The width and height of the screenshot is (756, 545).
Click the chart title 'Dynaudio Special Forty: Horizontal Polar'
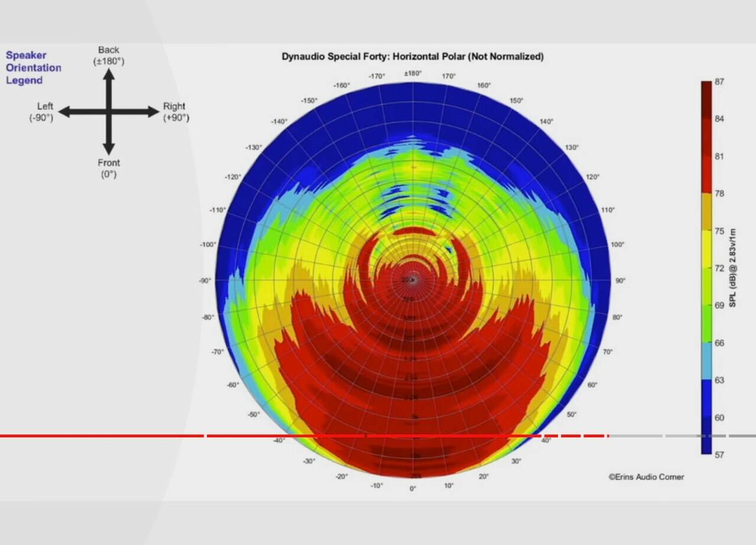click(412, 57)
